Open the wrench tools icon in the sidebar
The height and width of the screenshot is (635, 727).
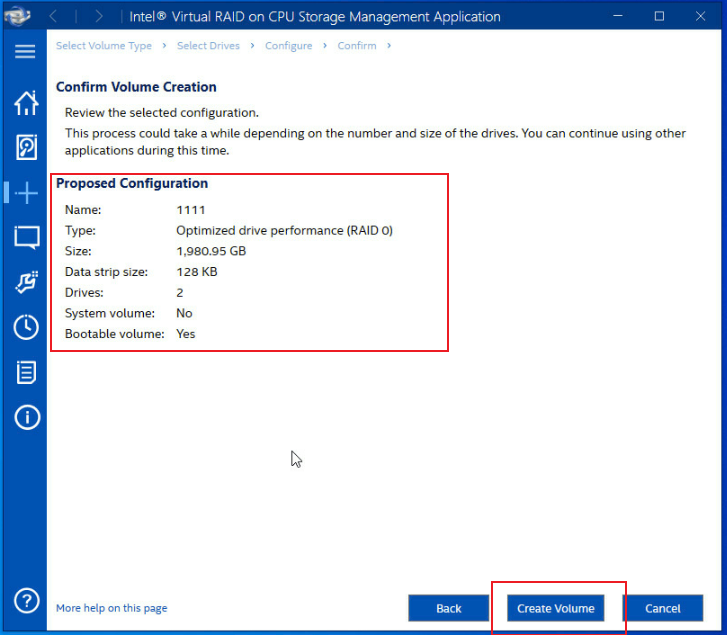pyautogui.click(x=26, y=283)
